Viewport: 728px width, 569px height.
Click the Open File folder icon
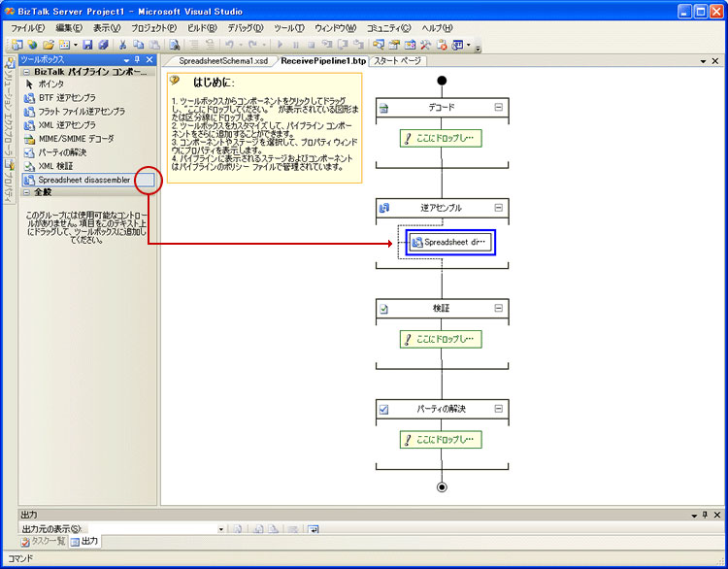point(49,45)
